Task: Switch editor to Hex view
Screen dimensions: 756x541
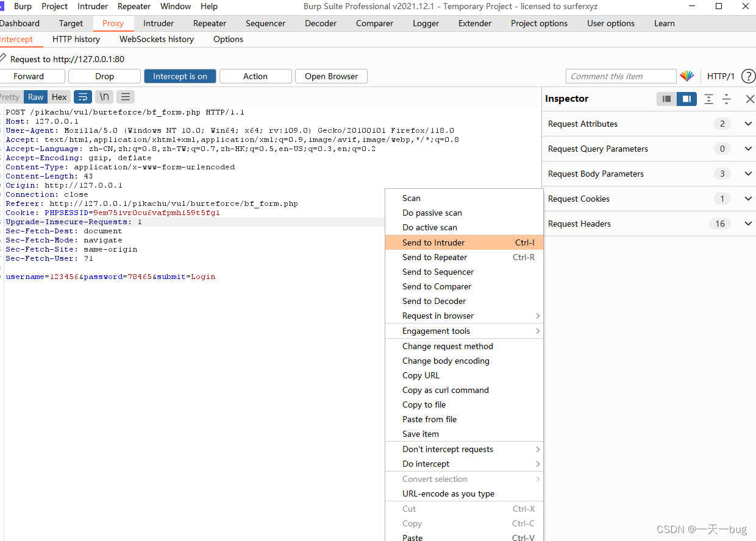Action: click(59, 97)
